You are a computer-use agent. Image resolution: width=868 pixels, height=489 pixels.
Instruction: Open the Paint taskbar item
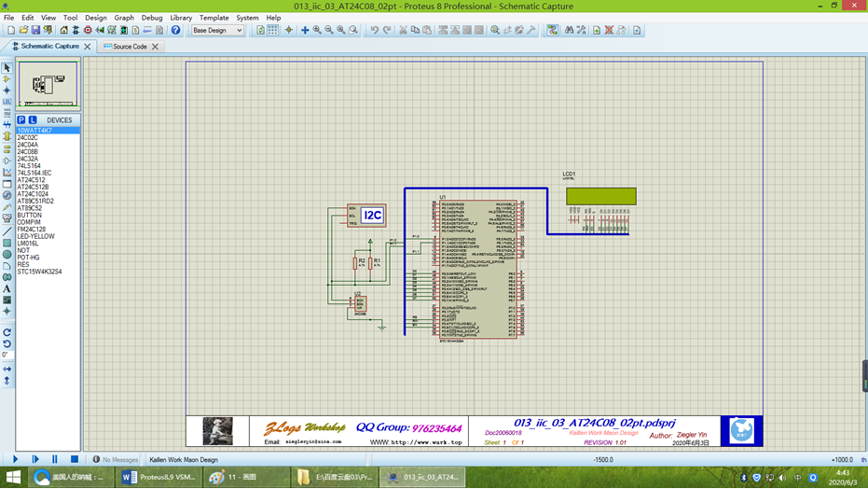click(x=246, y=478)
